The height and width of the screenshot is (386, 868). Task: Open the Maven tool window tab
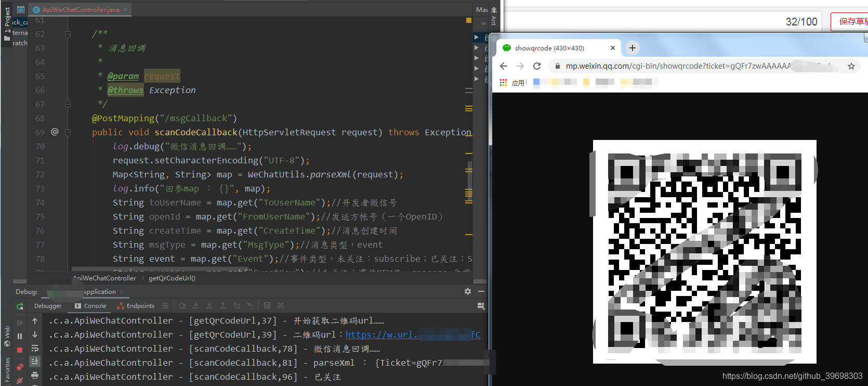tap(482, 9)
